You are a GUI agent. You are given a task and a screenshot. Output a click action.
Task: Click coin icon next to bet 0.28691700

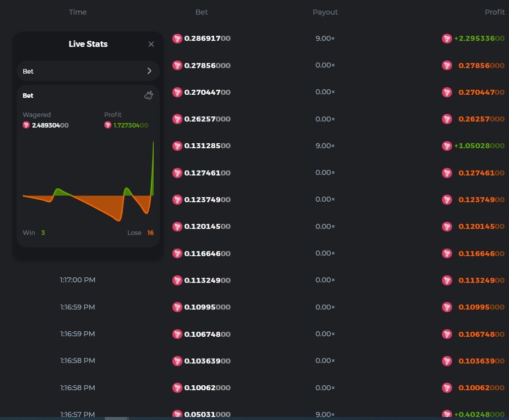coord(177,38)
